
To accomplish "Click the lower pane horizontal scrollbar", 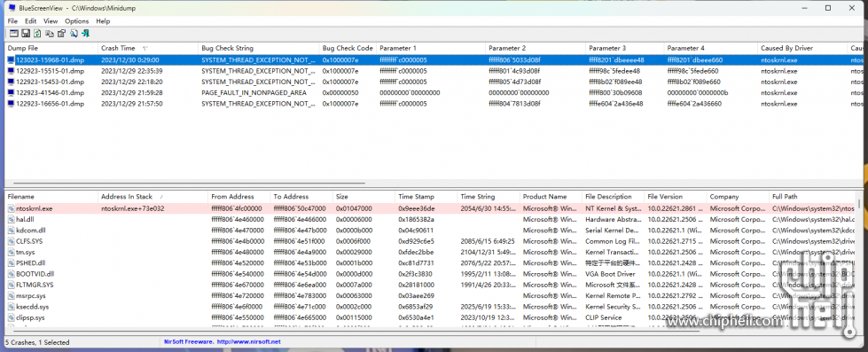I will coord(356,332).
